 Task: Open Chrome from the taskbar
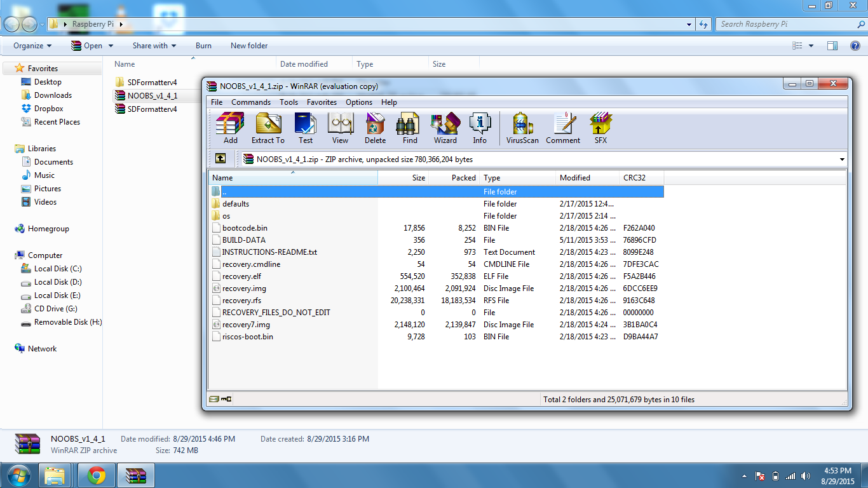(97, 475)
